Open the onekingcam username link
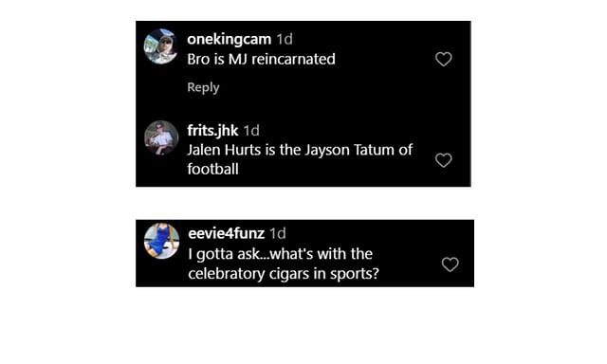The width and height of the screenshot is (607, 364). pyautogui.click(x=230, y=39)
